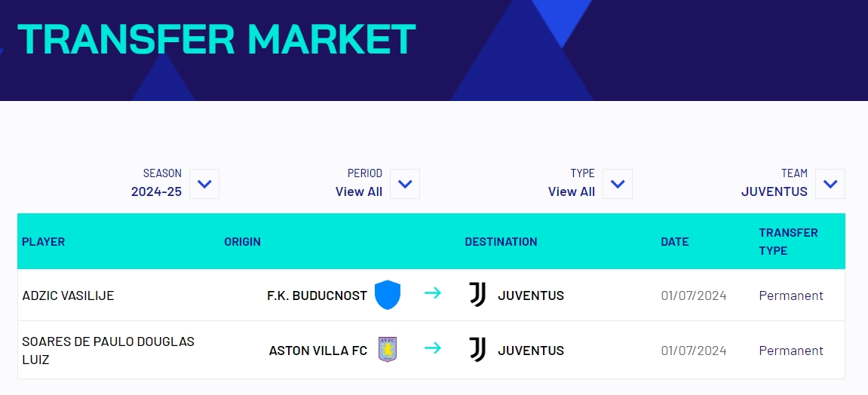Viewport: 868px width, 395px height.
Task: Expand the Team dropdown chevron
Action: point(830,184)
